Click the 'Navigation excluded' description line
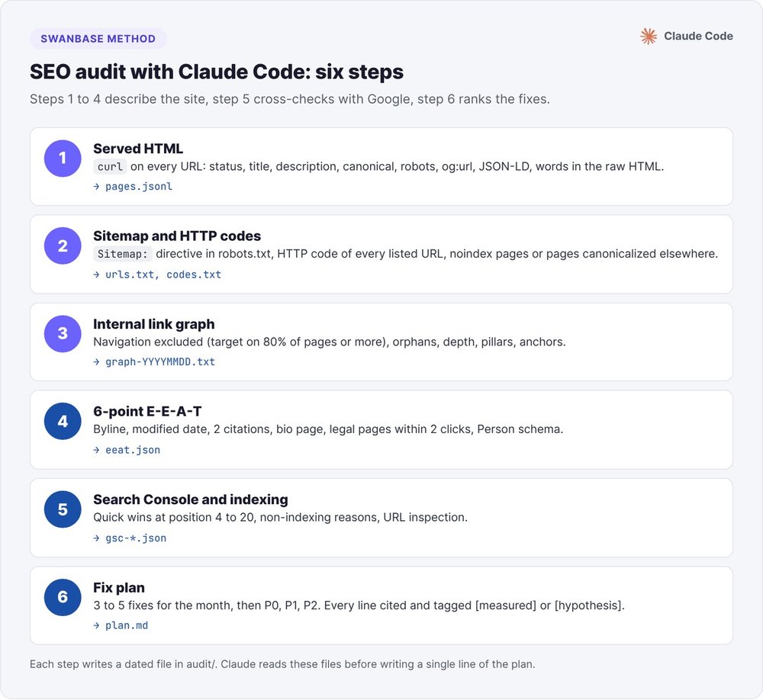Screen dimensions: 763x700 coord(330,342)
